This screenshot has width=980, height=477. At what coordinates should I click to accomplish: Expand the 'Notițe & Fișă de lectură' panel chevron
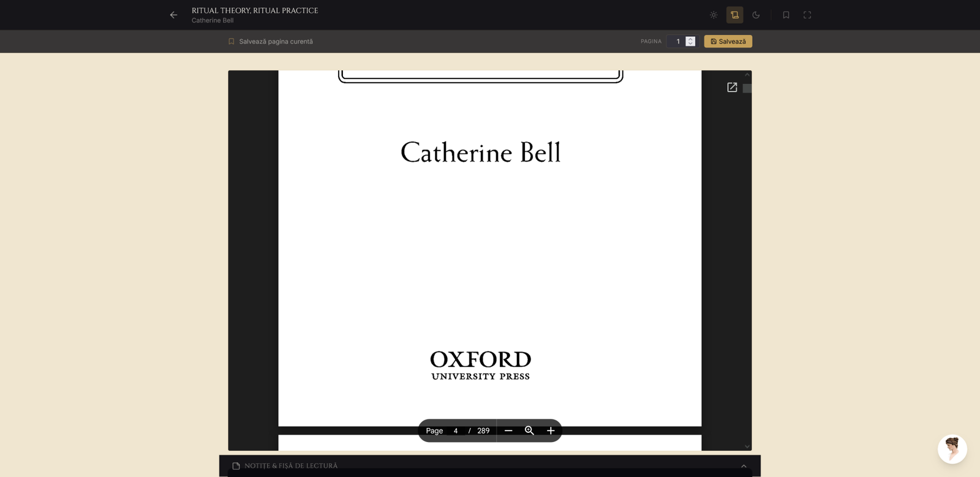pyautogui.click(x=744, y=466)
